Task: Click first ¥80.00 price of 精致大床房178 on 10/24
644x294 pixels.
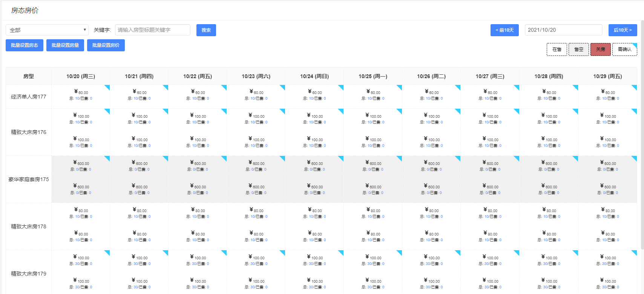Action: point(315,210)
